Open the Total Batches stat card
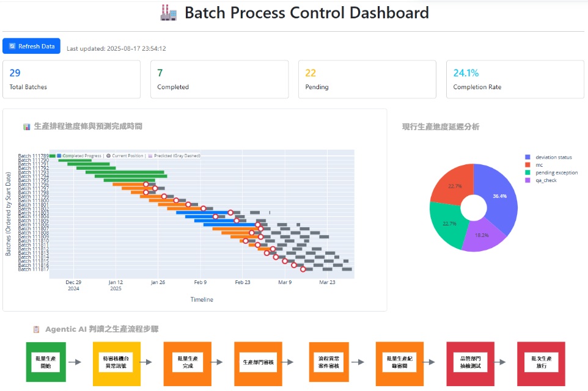Image resolution: width=588 pixels, height=391 pixels. tap(72, 79)
